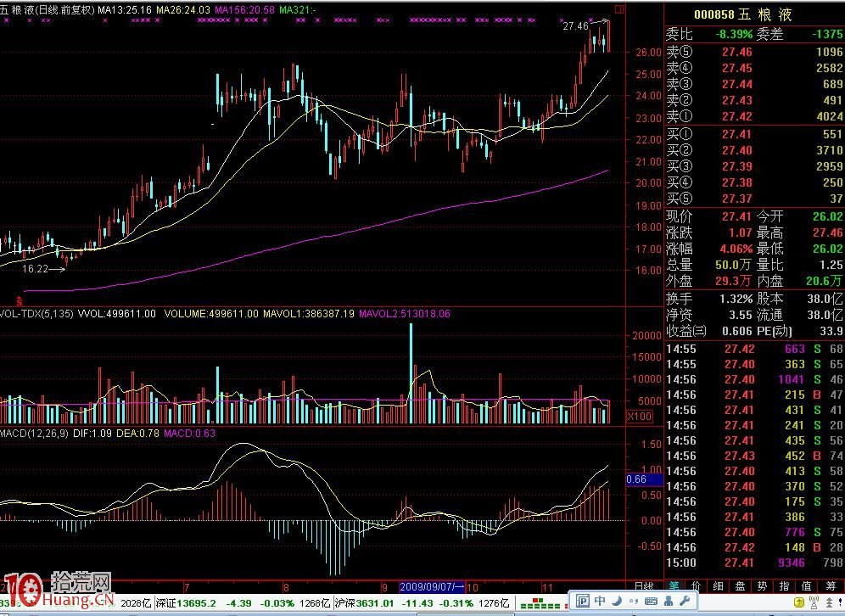Click the MA13:25.16 indicator label
845x616 pixels.
[125, 9]
